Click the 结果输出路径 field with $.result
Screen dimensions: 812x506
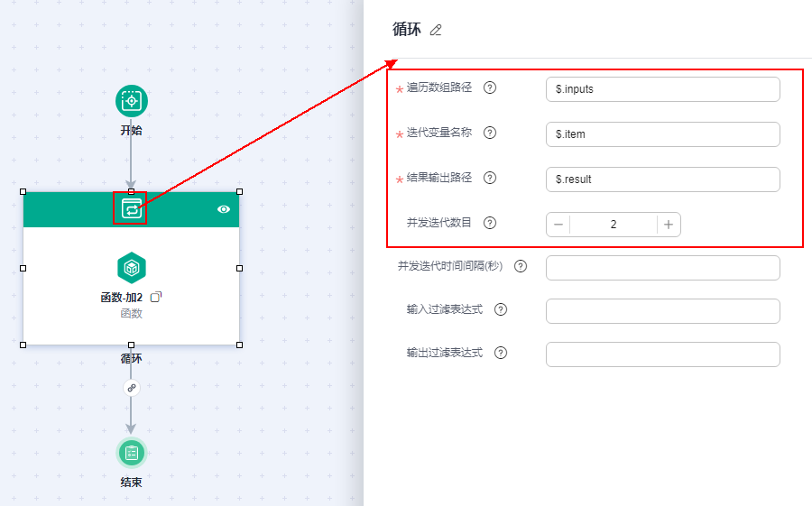[662, 179]
